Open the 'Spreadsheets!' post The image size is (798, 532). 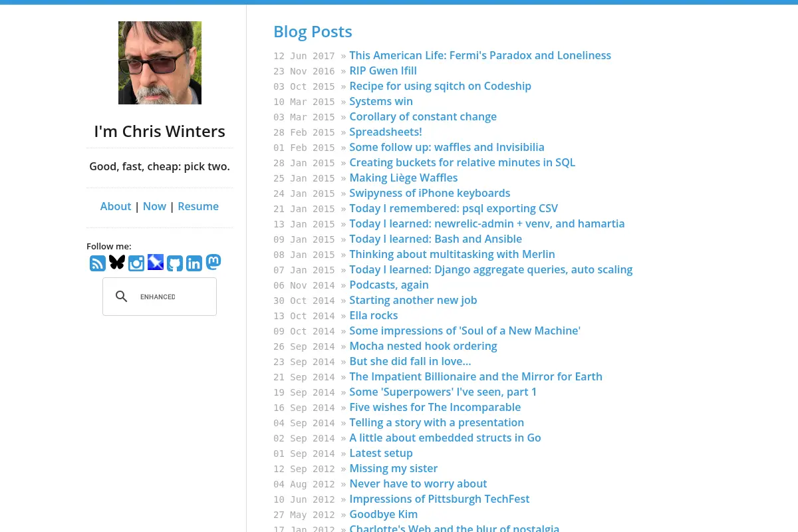tap(386, 132)
